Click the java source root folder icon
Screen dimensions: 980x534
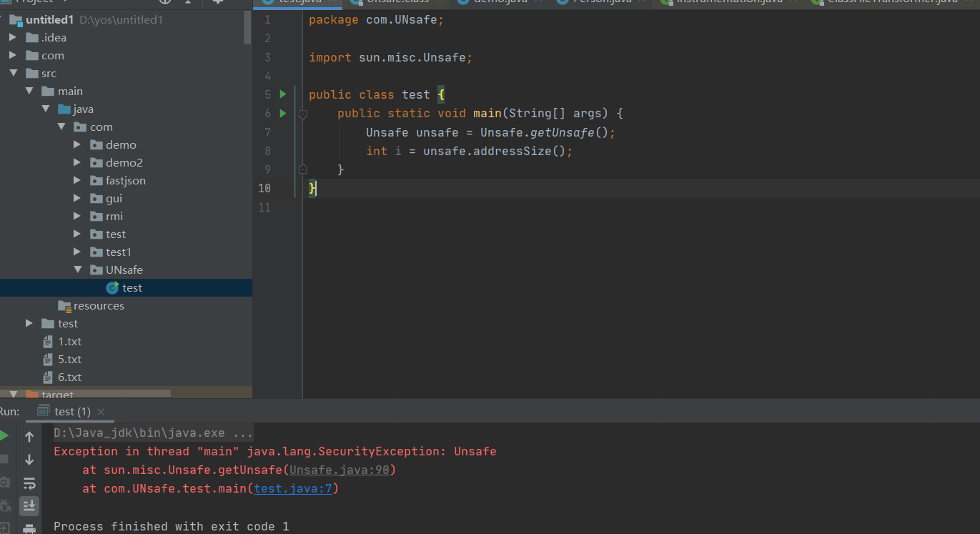pyautogui.click(x=64, y=109)
